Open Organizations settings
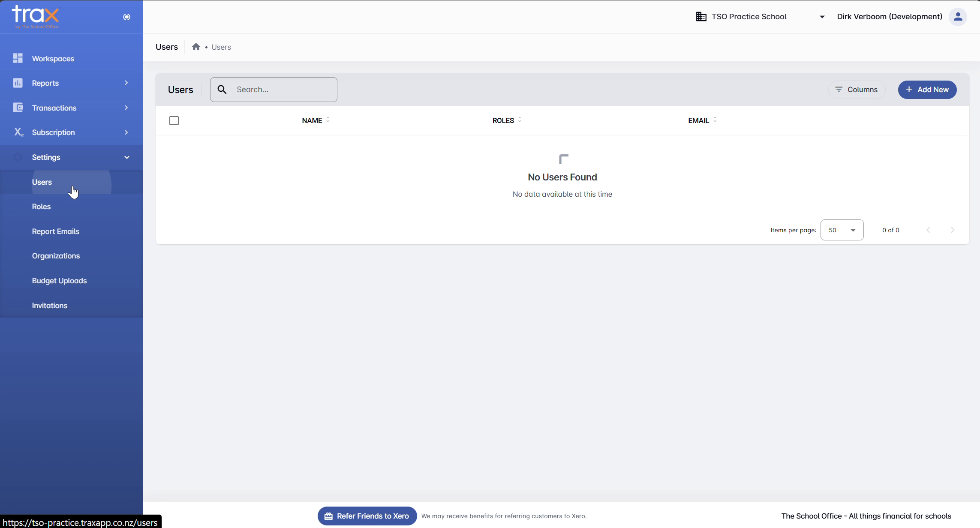 (72, 256)
